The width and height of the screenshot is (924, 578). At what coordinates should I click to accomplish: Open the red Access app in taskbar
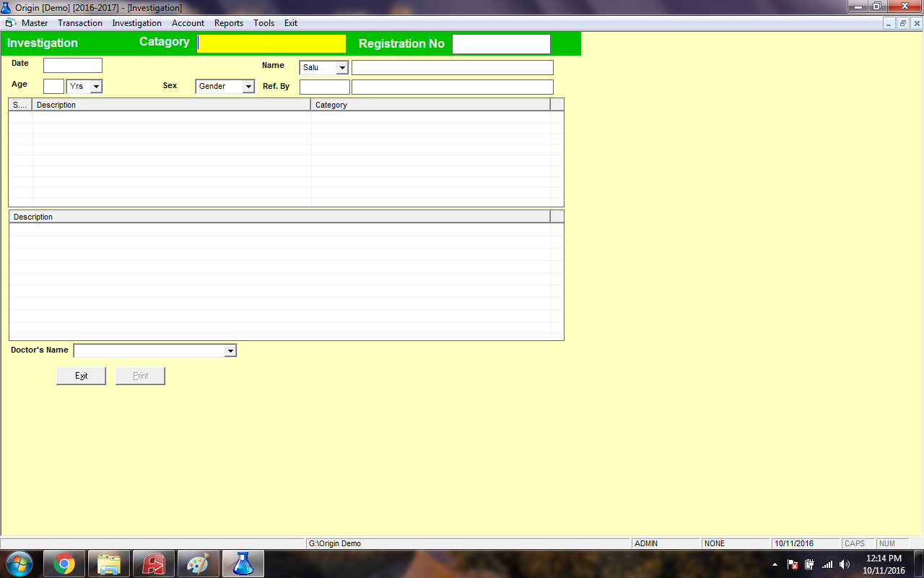154,564
